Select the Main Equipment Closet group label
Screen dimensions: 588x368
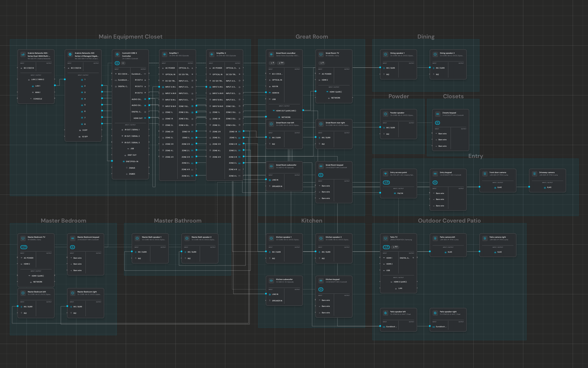130,36
